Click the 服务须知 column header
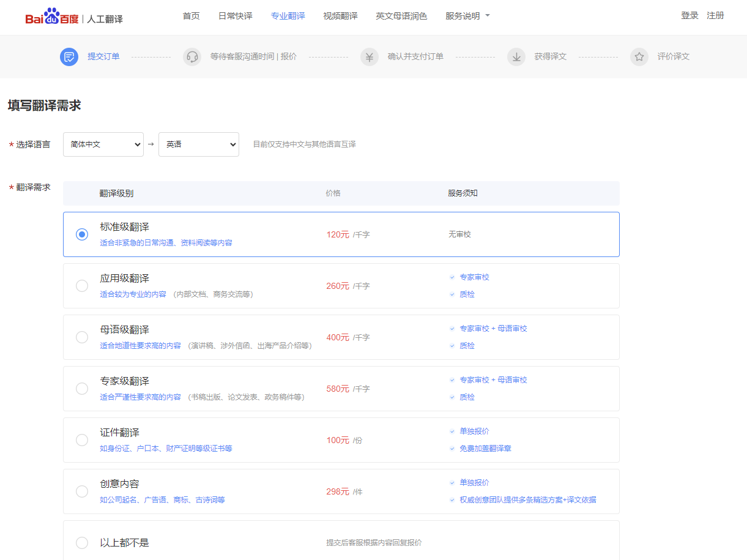The image size is (747, 560). tap(463, 193)
